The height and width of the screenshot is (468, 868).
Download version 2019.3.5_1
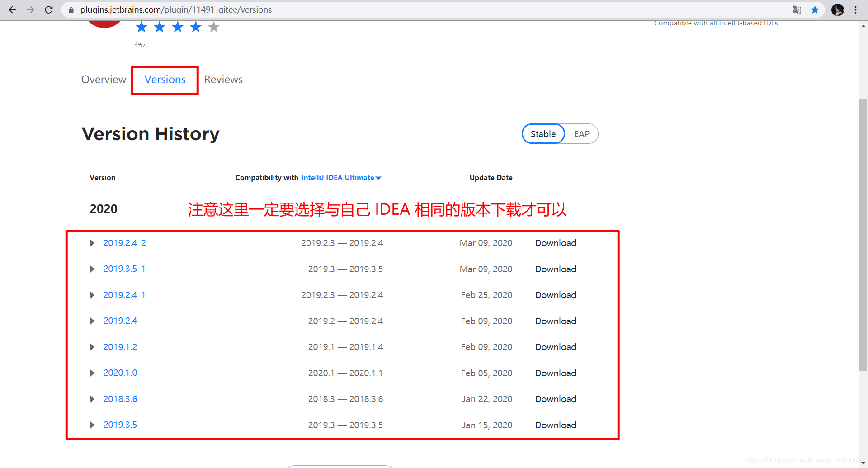(556, 269)
